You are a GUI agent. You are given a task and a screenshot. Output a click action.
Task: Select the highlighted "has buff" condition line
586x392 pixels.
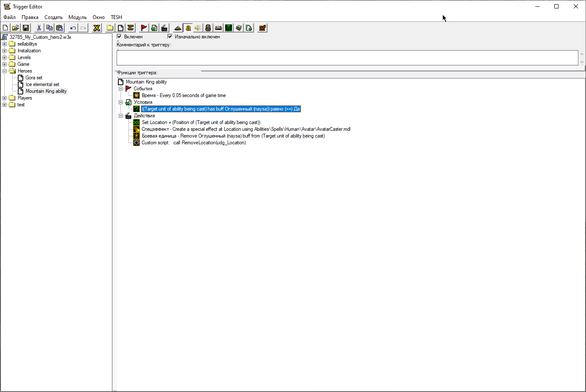pos(221,109)
